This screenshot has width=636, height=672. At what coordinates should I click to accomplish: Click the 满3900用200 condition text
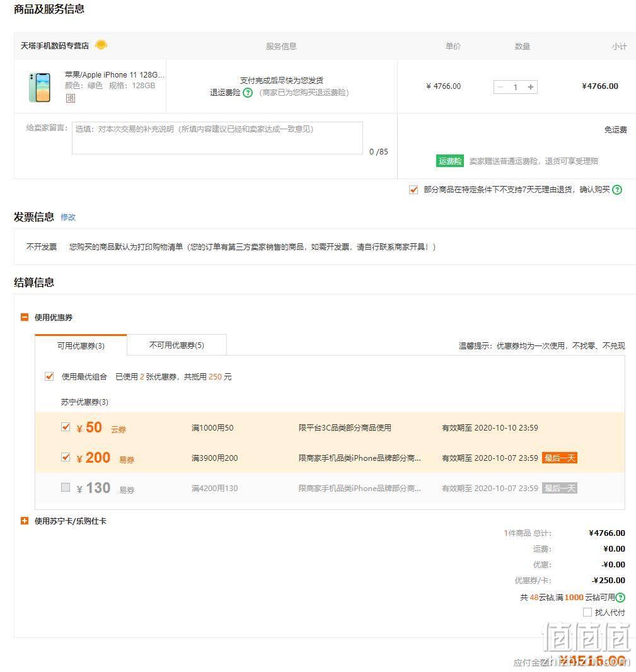coord(214,458)
